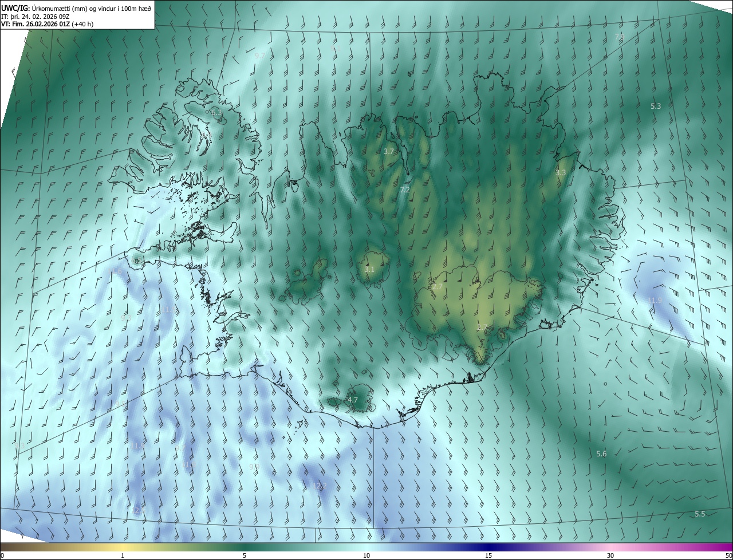Image resolution: width=733 pixels, height=560 pixels.
Task: Click the 9.7 value at the top of the map
Action: tap(260, 56)
